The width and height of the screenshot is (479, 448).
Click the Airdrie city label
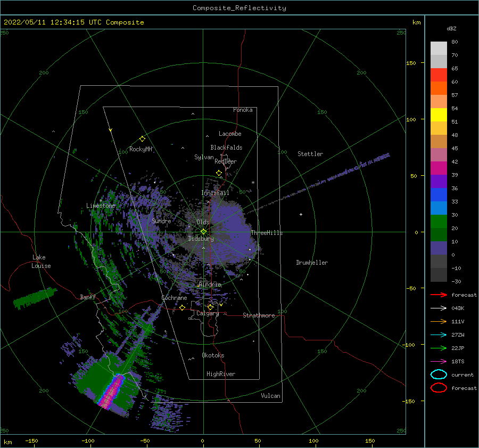pos(210,284)
